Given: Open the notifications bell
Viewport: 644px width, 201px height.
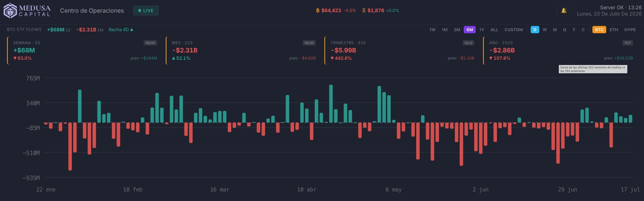Looking at the screenshot, I should (564, 11).
